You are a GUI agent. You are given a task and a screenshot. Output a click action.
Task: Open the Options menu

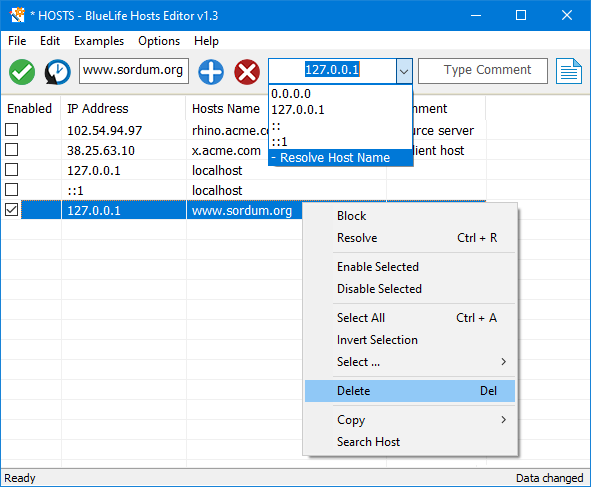(x=159, y=41)
